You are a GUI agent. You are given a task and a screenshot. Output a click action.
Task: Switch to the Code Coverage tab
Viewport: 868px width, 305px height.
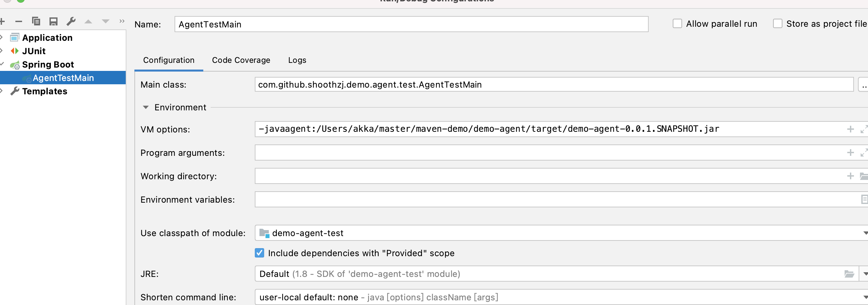coord(241,60)
